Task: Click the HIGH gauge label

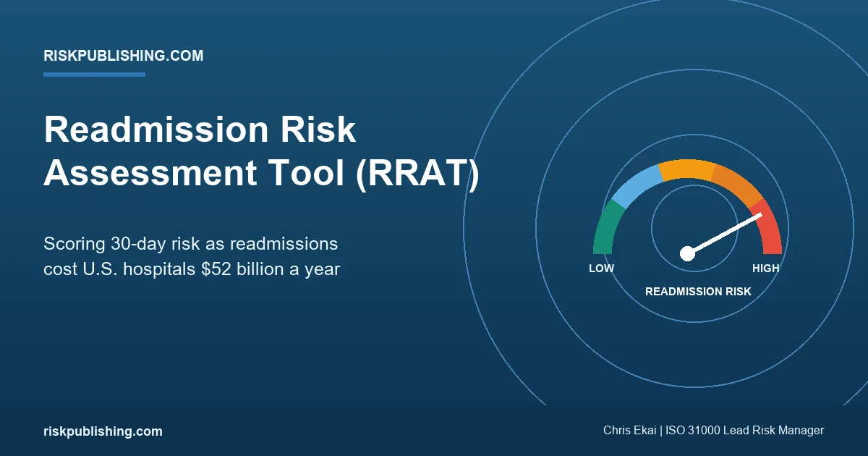Action: [x=765, y=269]
